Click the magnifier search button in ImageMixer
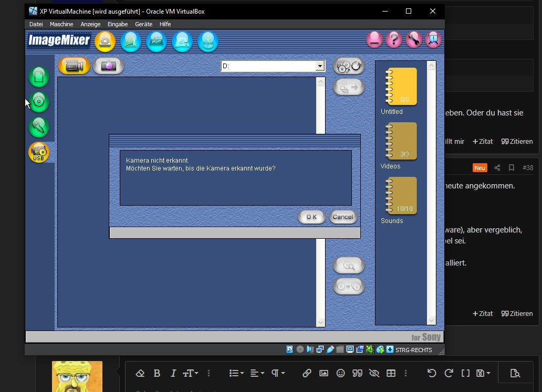This screenshot has width=542, height=392. pyautogui.click(x=349, y=265)
